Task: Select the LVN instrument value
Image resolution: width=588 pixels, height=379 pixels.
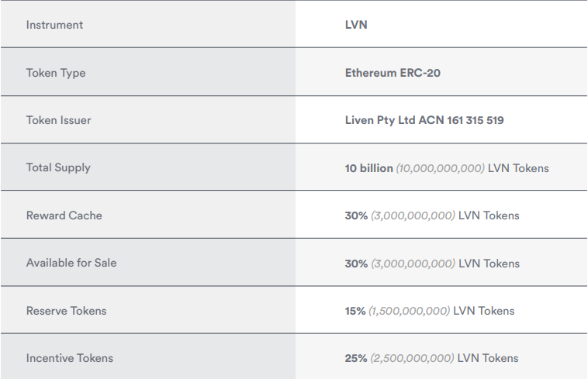Action: click(x=356, y=25)
